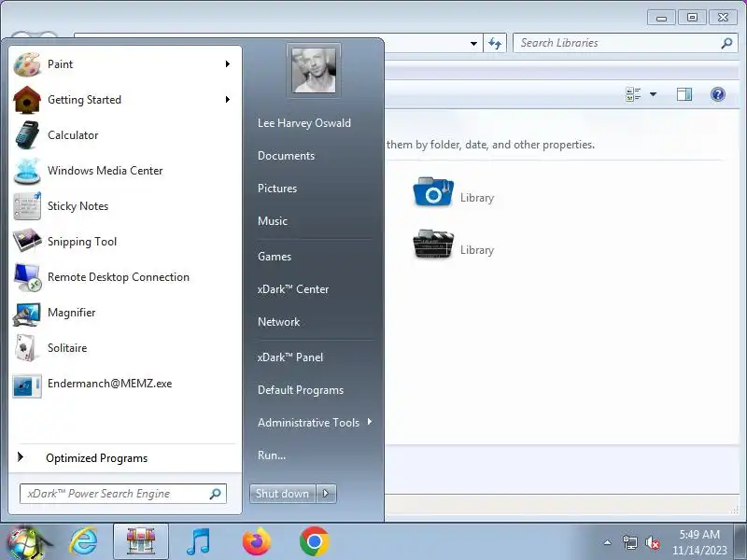Screen dimensions: 747x560
Task: Launch Google Chrome from the taskbar
Action: pos(315,542)
